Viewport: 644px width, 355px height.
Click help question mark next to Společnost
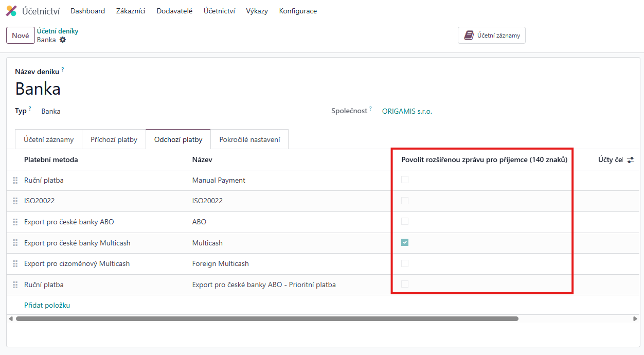pyautogui.click(x=370, y=109)
